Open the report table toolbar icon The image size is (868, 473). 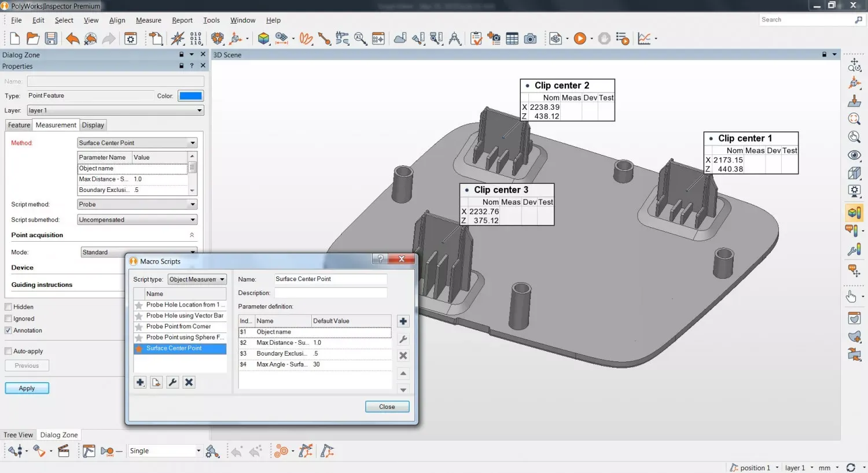coord(512,38)
